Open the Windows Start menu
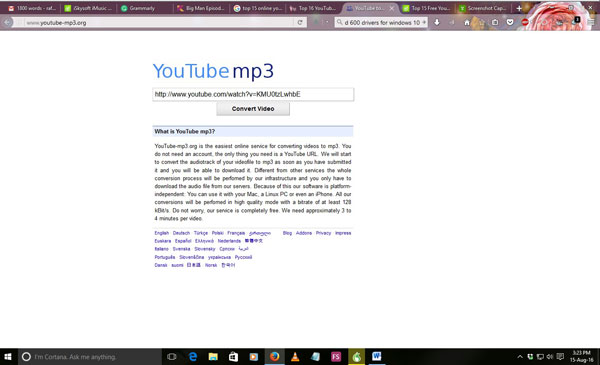This screenshot has width=600, height=365. coord(8,357)
